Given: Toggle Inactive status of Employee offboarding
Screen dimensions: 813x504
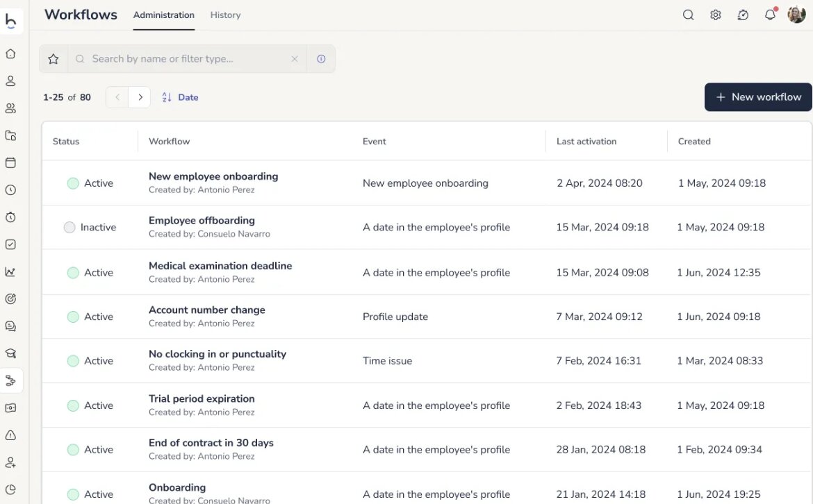Looking at the screenshot, I should pyautogui.click(x=69, y=227).
